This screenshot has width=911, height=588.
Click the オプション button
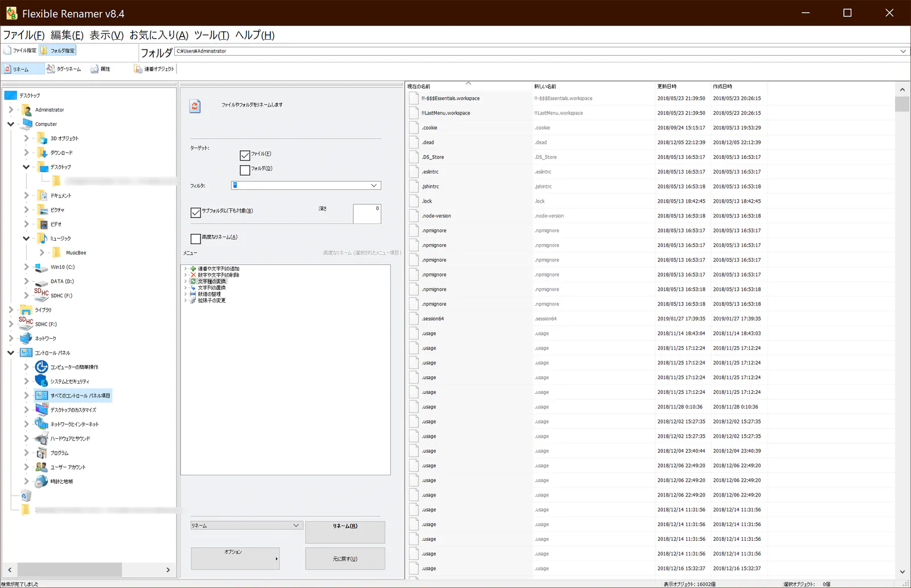tap(235, 558)
